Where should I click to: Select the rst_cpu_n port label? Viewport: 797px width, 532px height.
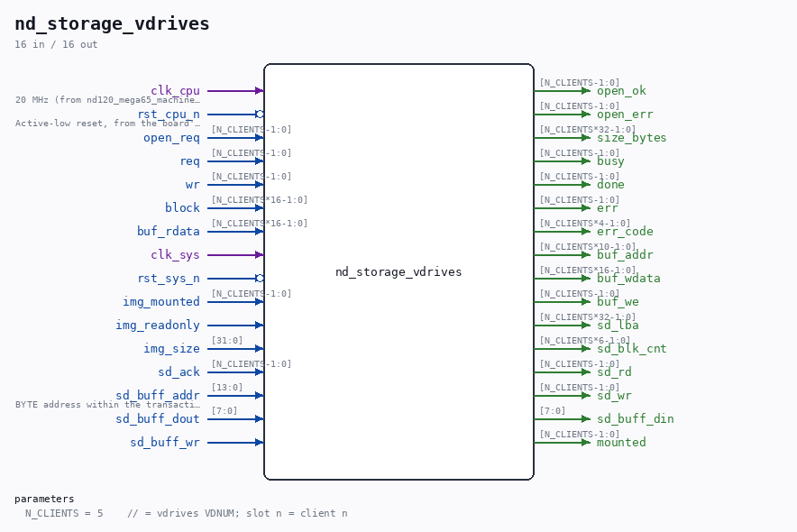pos(169,114)
